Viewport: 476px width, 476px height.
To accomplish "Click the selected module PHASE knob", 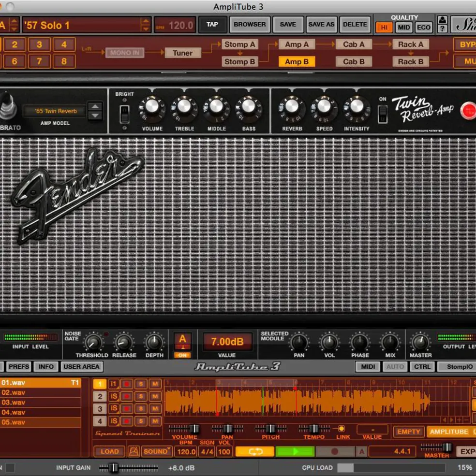I will [x=359, y=343].
